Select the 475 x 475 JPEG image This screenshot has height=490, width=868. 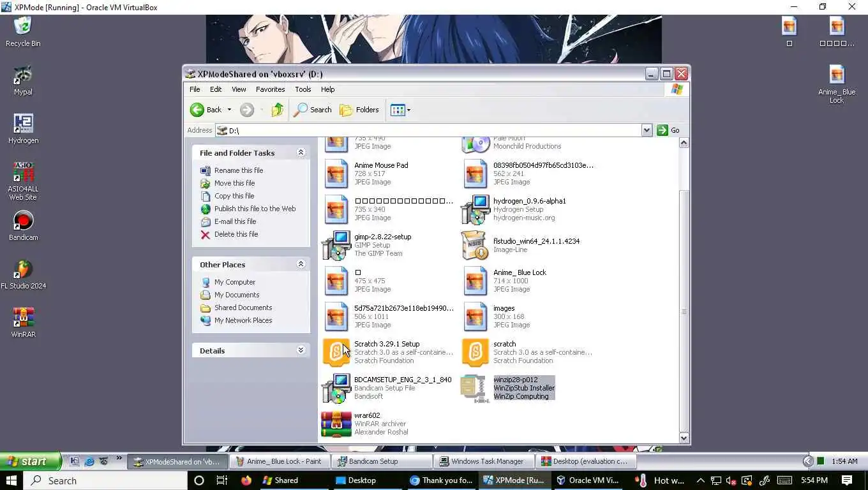click(x=357, y=281)
